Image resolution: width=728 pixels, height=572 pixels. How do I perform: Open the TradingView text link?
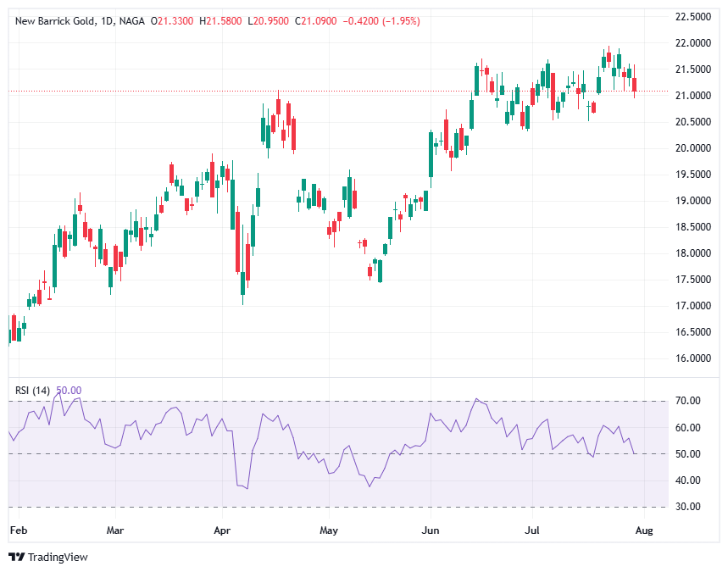click(58, 557)
